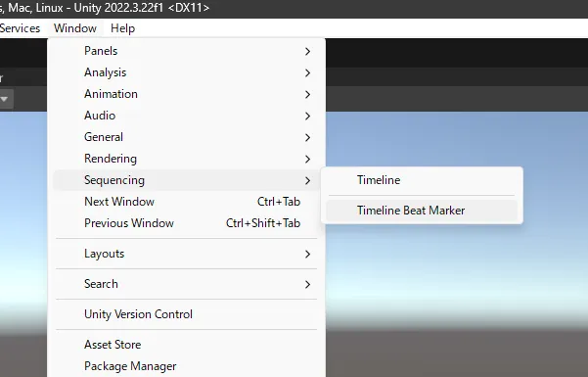
Task: Click the Animation submenu chevron arrow
Action: (307, 94)
